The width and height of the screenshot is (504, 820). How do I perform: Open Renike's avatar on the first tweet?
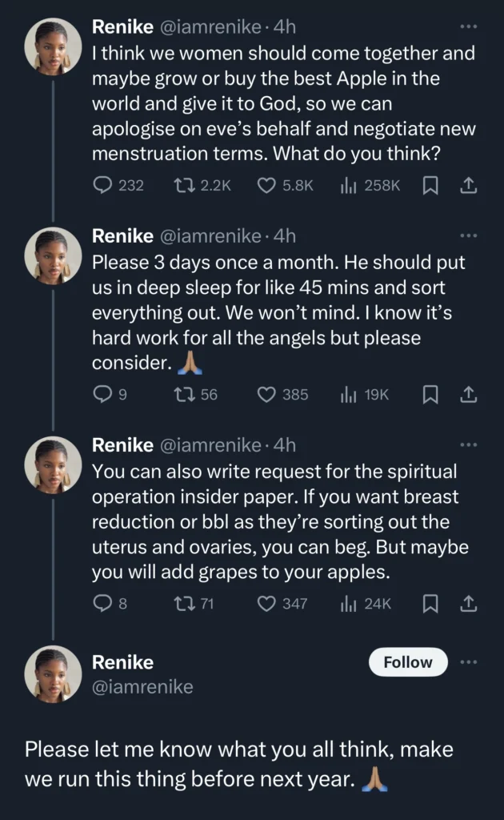[x=53, y=46]
